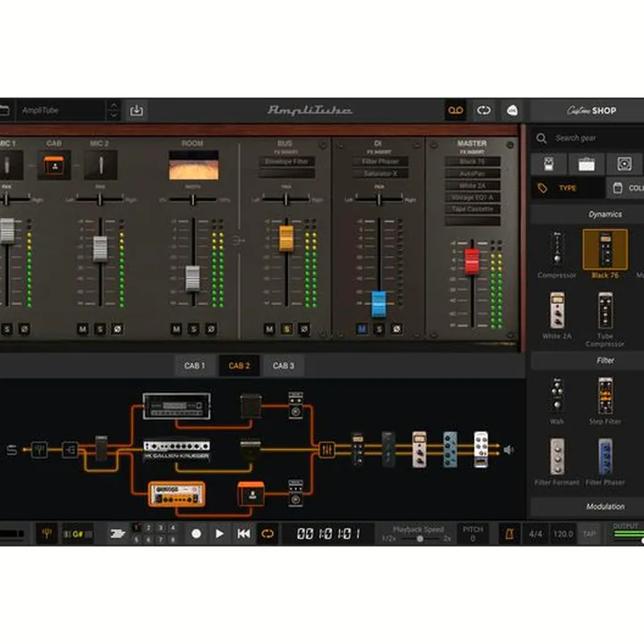Open the tuner in bottom bar

(47, 533)
